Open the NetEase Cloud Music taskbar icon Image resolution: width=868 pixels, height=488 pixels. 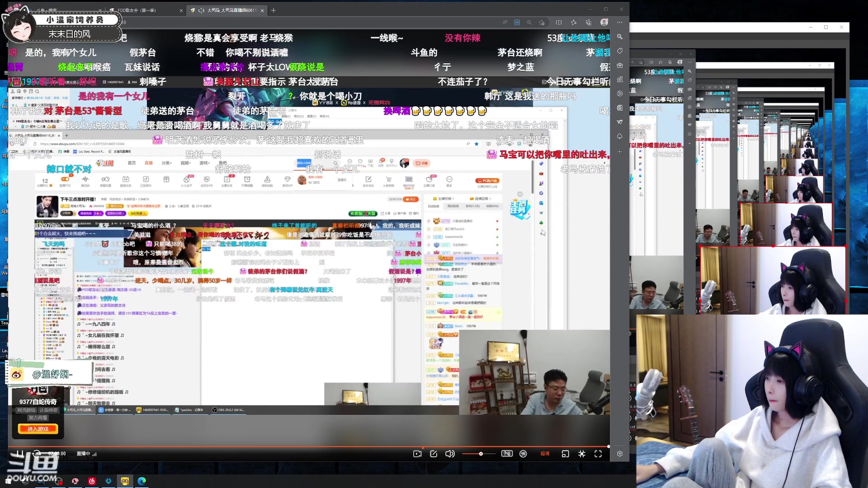92,481
